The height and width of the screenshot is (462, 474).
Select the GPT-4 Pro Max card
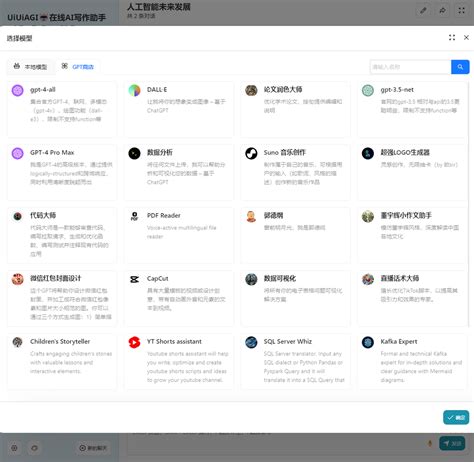pyautogui.click(x=62, y=172)
